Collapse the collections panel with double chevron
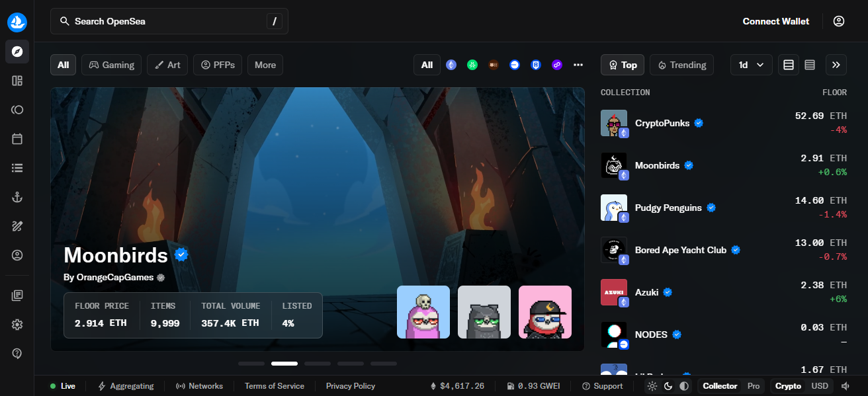Image resolution: width=868 pixels, height=396 pixels. click(836, 65)
